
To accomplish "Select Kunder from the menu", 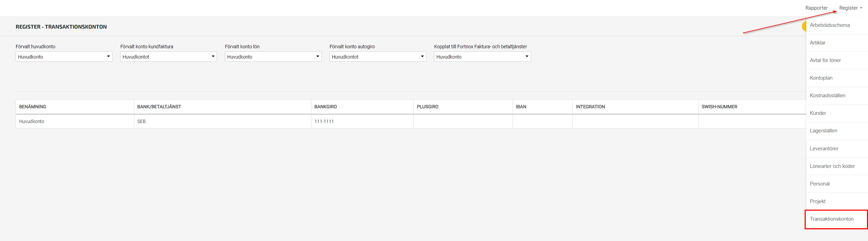I will pyautogui.click(x=837, y=113).
